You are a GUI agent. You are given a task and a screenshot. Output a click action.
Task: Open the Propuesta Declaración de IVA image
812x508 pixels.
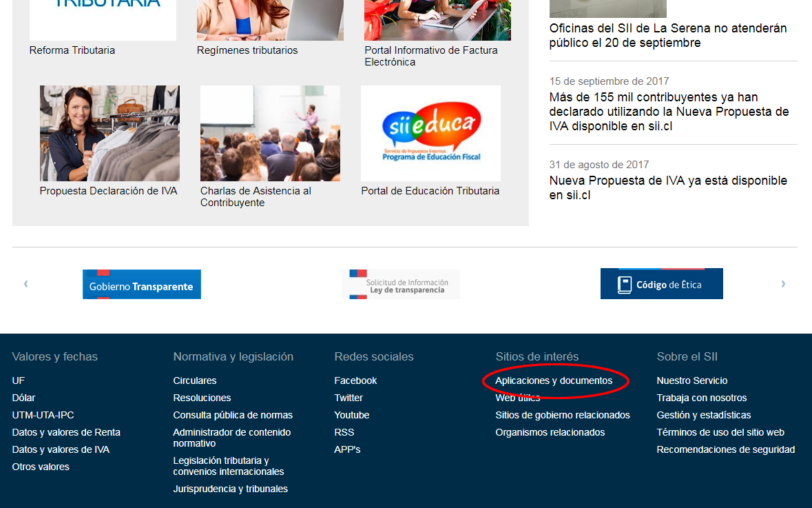pos(110,133)
